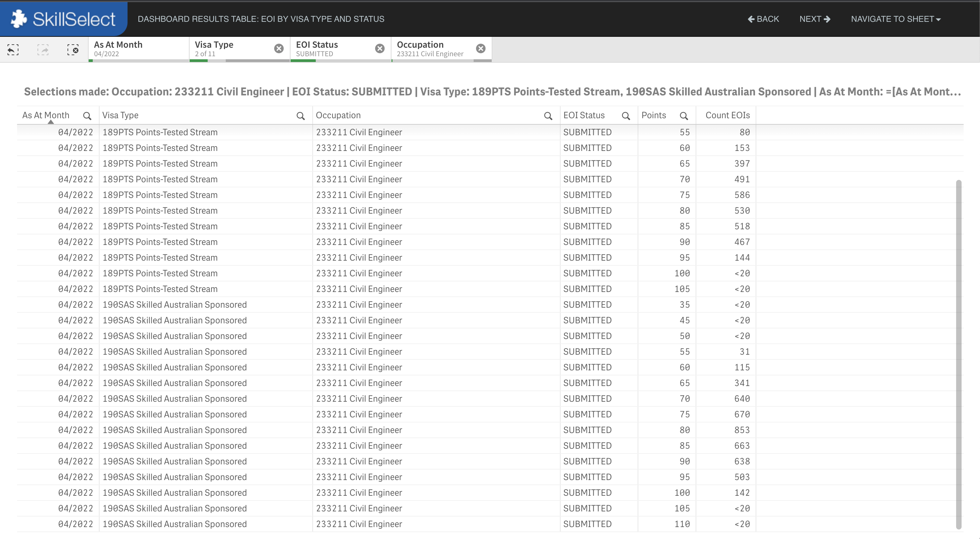Click the dashboard results table title
Screen dimensions: 980x539
(x=261, y=19)
